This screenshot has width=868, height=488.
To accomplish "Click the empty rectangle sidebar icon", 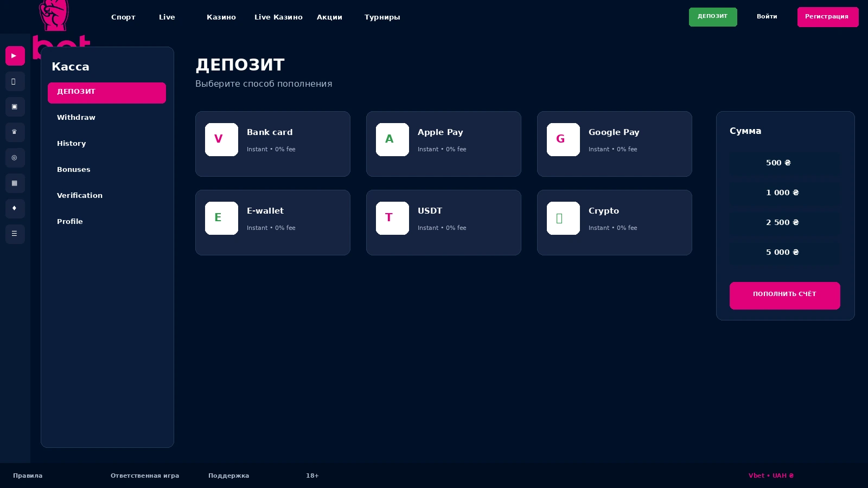I will [15, 81].
